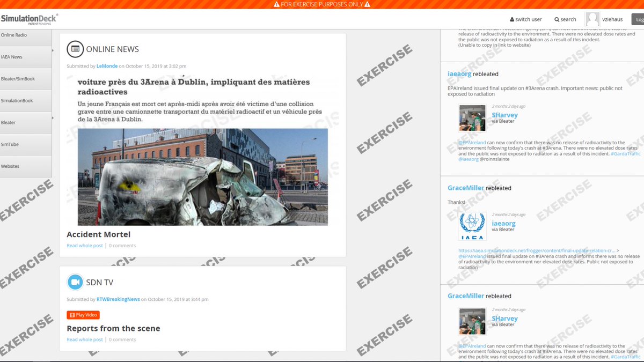The image size is (644, 362).
Task: Open #GardaTraffic hashtag in iaeaorg rebleat
Action: click(626, 153)
